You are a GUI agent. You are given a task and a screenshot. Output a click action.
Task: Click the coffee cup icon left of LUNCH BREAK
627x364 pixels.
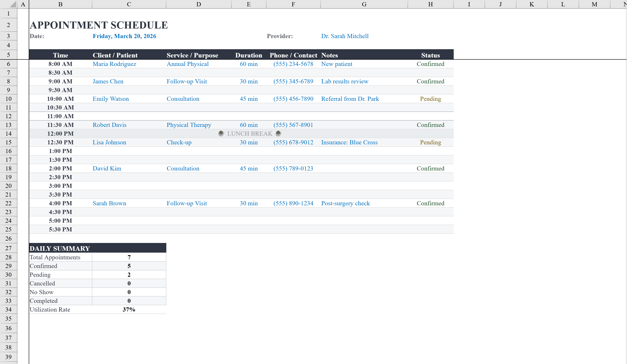point(221,133)
